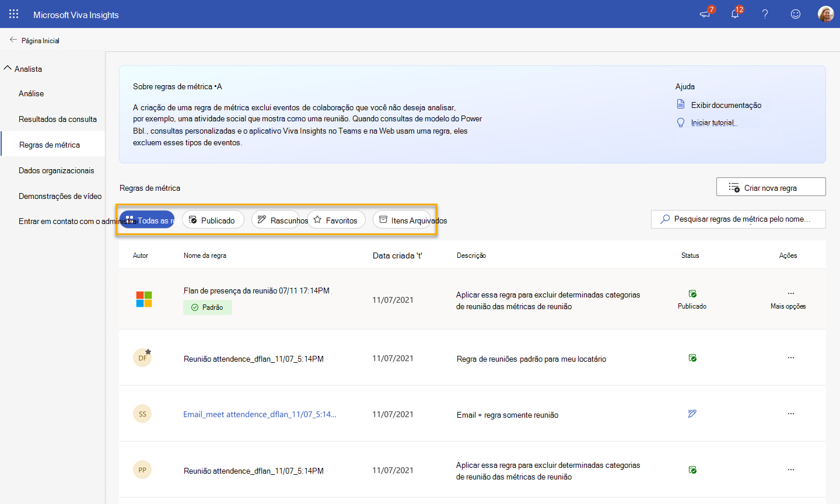840x504 pixels.
Task: Click the Status column header
Action: pyautogui.click(x=690, y=256)
